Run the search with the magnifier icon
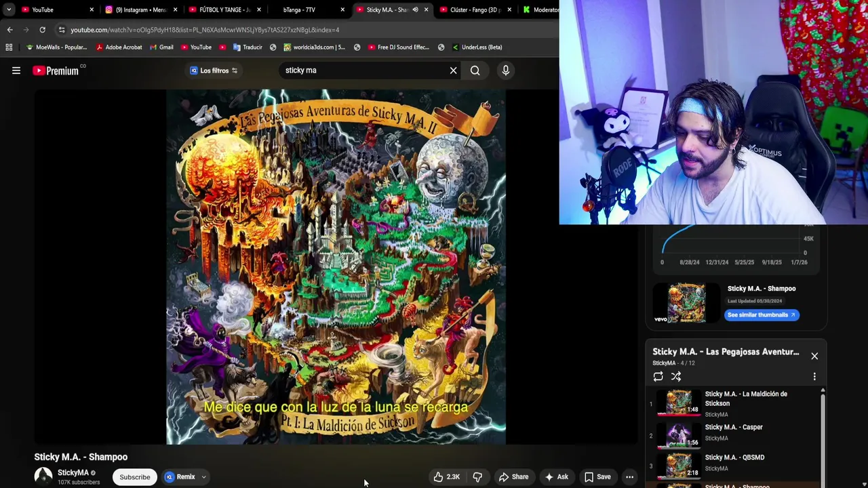This screenshot has width=868, height=488. tap(475, 70)
